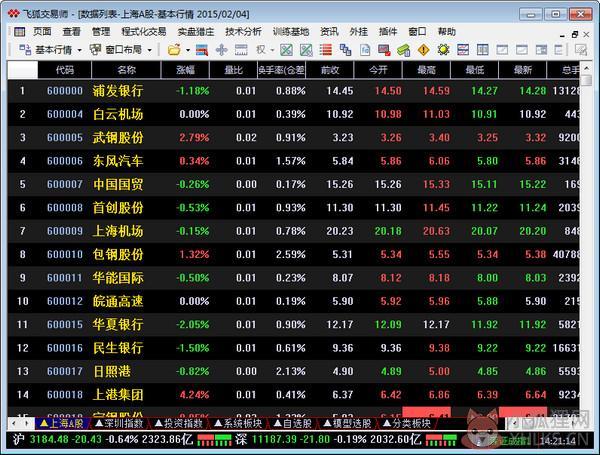Image resolution: width=600 pixels, height=455 pixels.
Task: Switch to the 系统板块 tab
Action: coord(238,423)
